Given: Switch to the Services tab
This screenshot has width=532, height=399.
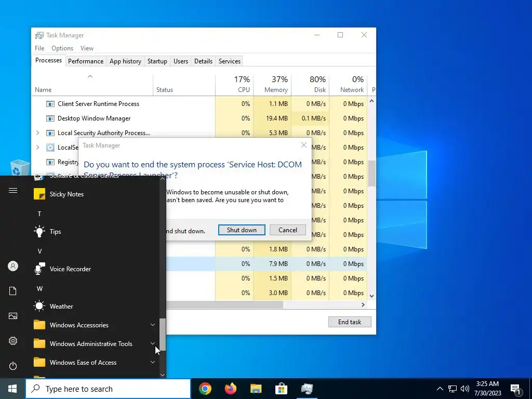Looking at the screenshot, I should pyautogui.click(x=229, y=61).
